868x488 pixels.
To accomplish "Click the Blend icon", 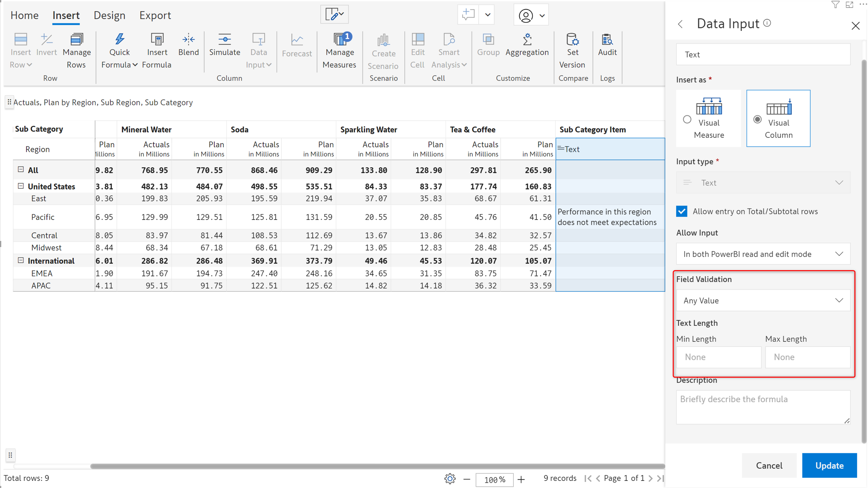I will 188,40.
